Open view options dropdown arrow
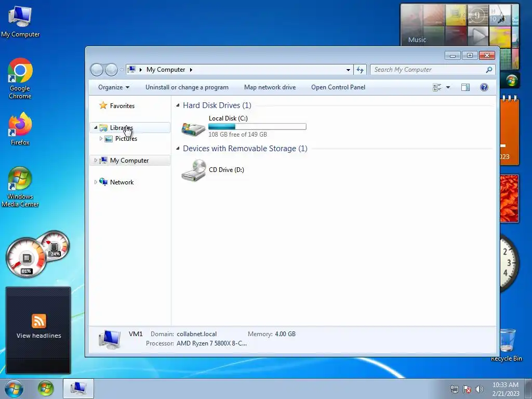Screen dimensions: 532x399 tap(448, 87)
